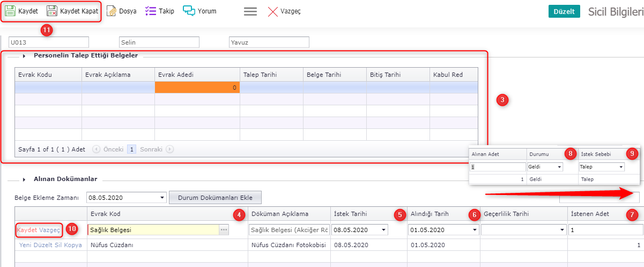
Task: Click the İstenen Adet input field
Action: [x=605, y=230]
